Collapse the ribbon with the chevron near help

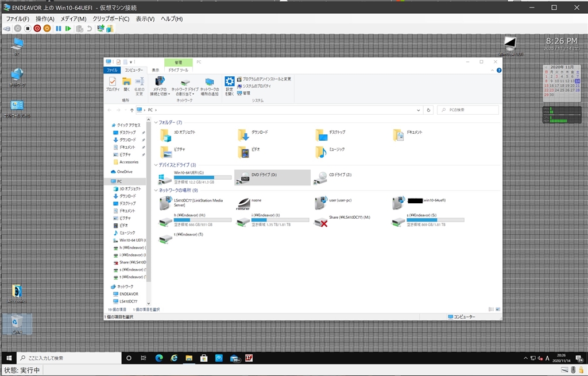[x=492, y=71]
